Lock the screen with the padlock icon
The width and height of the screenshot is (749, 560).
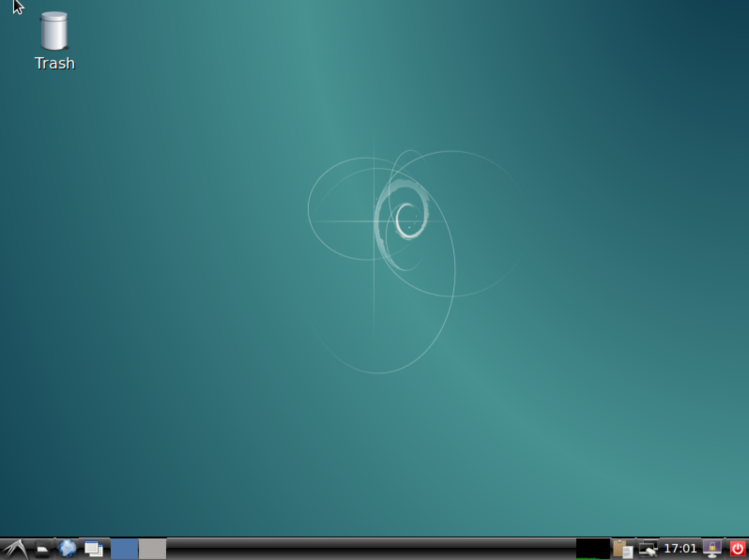(x=712, y=549)
